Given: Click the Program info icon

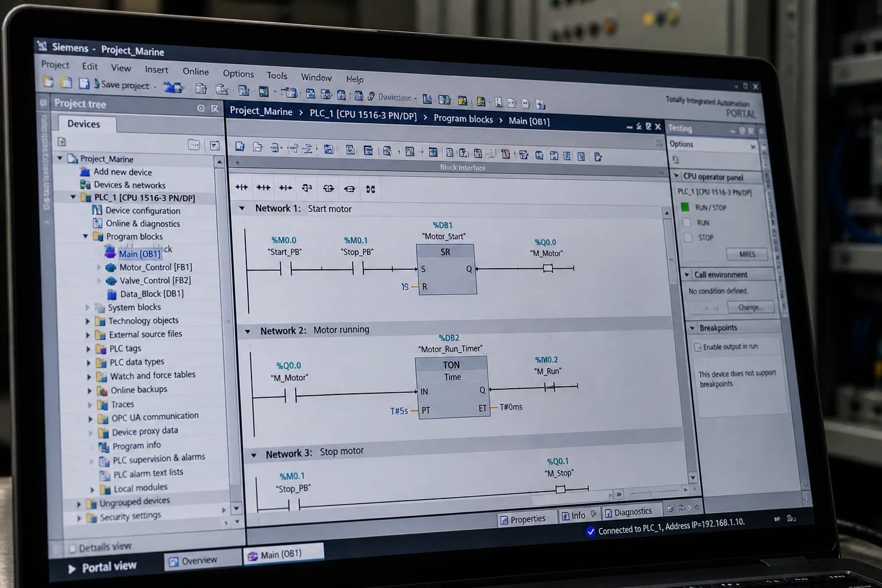Looking at the screenshot, I should pos(104,447).
